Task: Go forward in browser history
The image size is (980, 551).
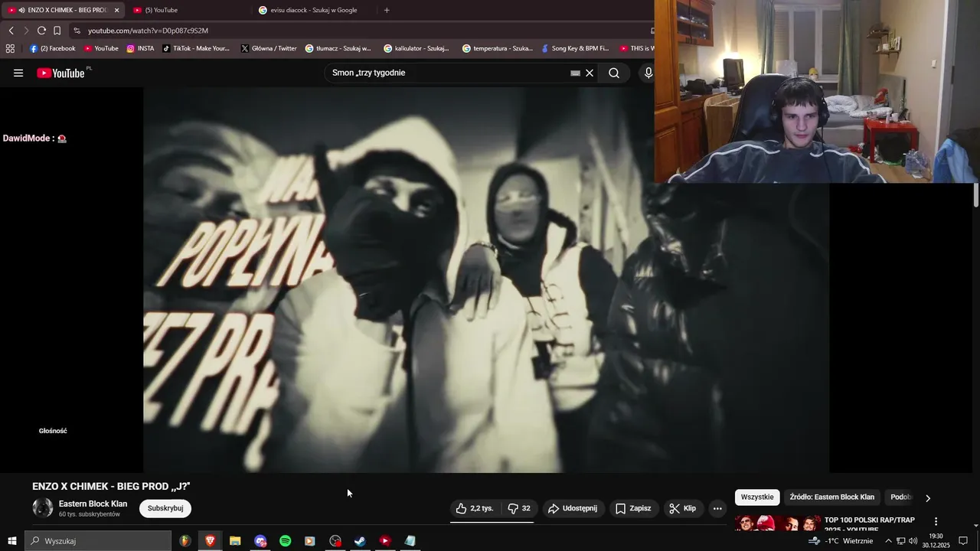Action: (26, 31)
